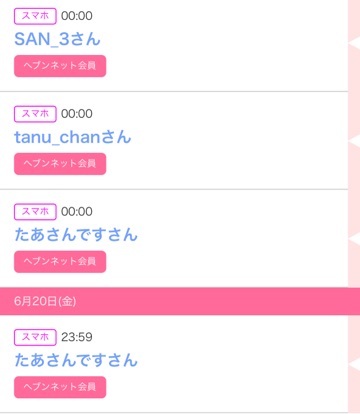Click スマホ tag beside 00:00 たあさんですさん

click(x=35, y=212)
